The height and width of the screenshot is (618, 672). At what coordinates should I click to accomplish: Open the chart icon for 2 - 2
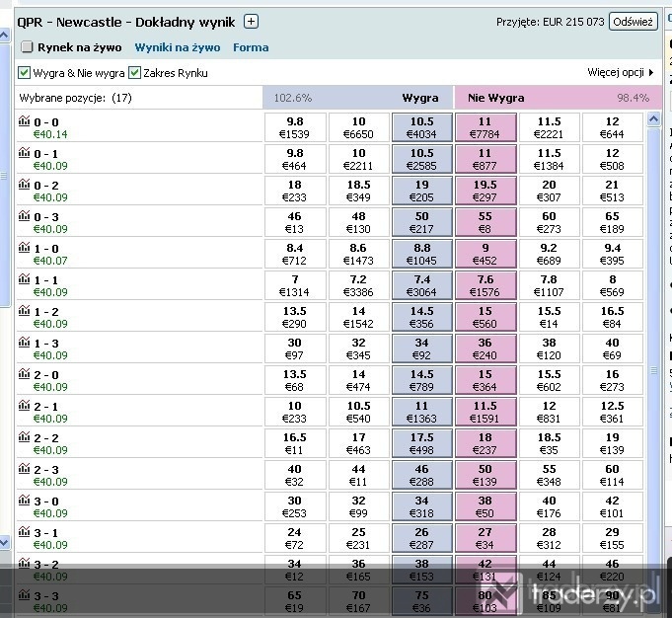(25, 437)
